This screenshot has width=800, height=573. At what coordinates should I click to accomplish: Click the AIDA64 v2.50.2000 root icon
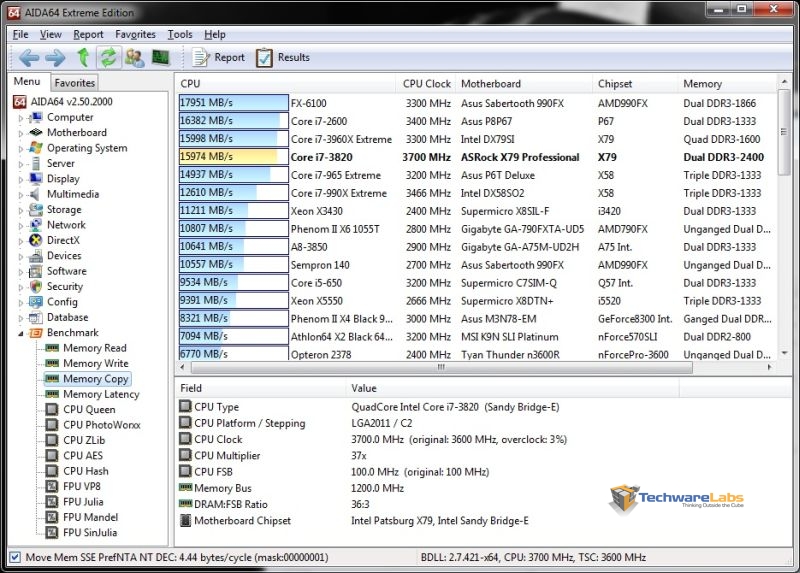click(x=19, y=102)
